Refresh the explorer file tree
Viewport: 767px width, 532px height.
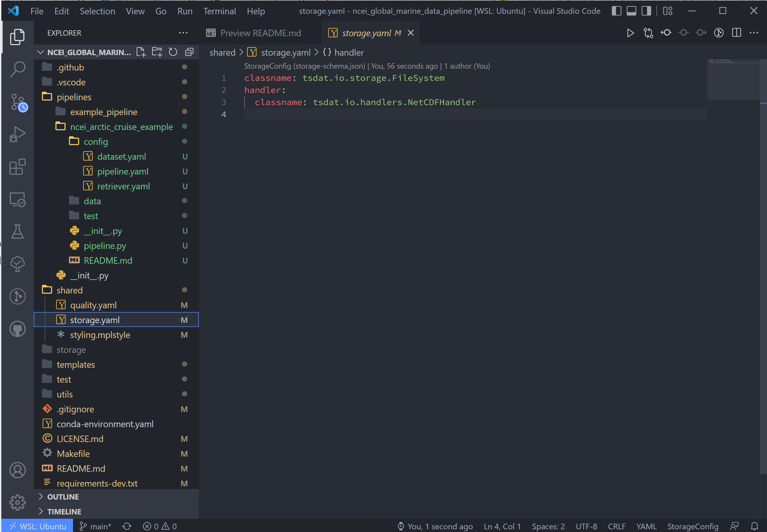(173, 52)
